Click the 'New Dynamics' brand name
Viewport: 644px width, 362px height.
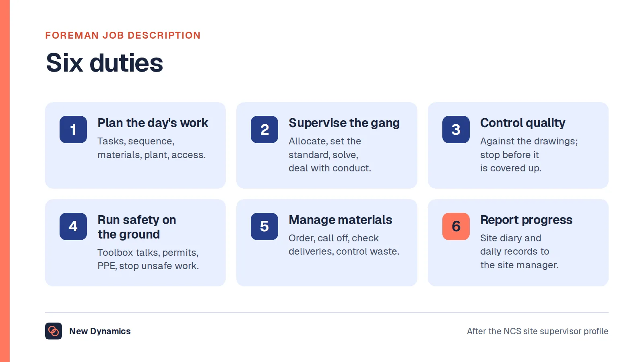(100, 331)
